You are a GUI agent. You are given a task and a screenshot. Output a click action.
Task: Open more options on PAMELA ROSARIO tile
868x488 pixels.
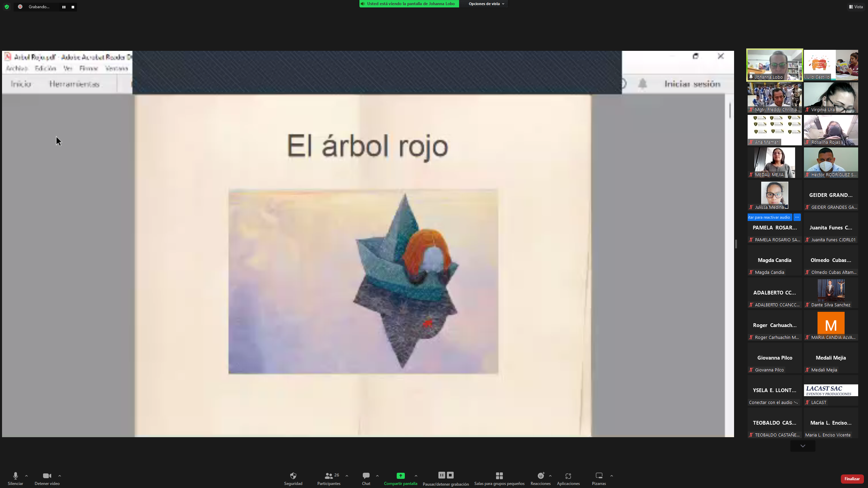coord(797,217)
